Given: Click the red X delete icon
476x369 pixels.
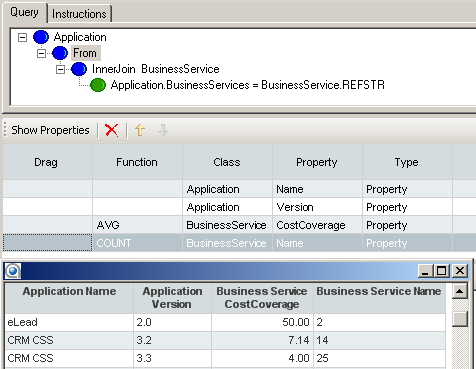Looking at the screenshot, I should tap(111, 130).
